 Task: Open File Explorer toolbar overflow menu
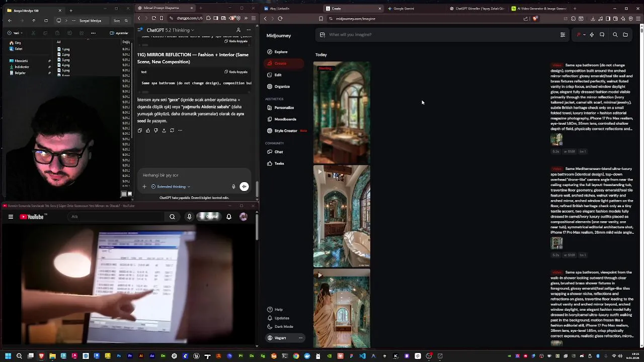click(x=93, y=33)
